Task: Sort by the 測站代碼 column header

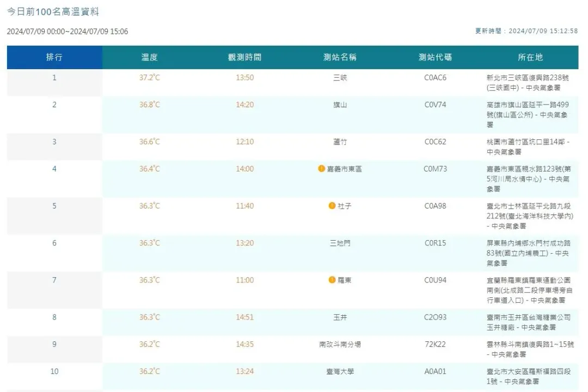Action: pos(436,57)
